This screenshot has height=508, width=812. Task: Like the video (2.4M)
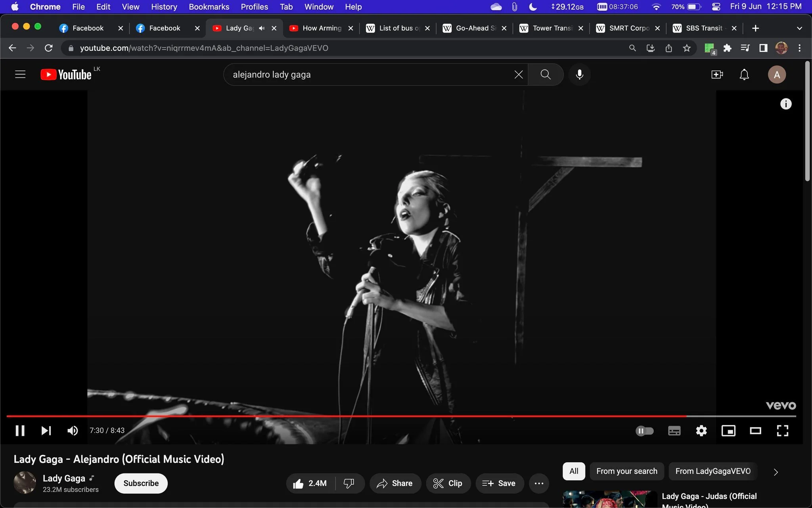(310, 483)
